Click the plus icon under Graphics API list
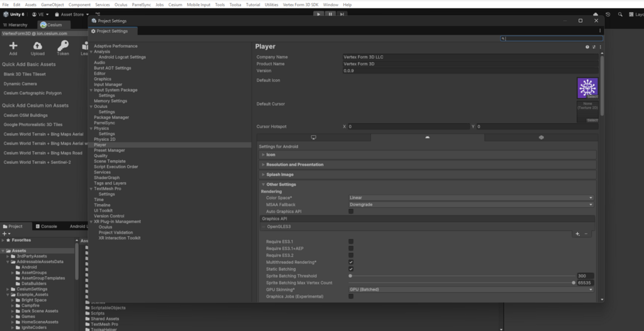This screenshot has height=331, width=644. click(577, 234)
